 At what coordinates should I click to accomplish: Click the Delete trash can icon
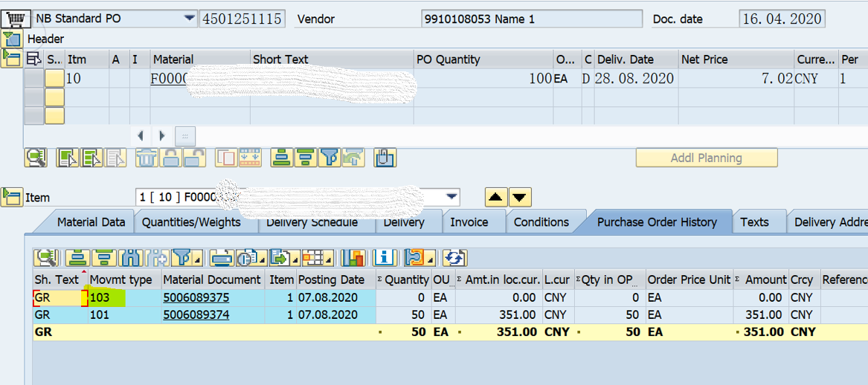pos(147,158)
